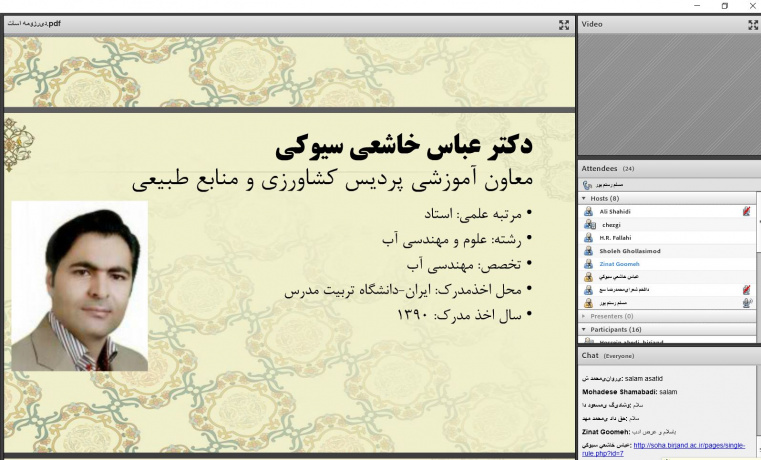Click the Video pod title
The width and height of the screenshot is (761, 460).
point(592,24)
